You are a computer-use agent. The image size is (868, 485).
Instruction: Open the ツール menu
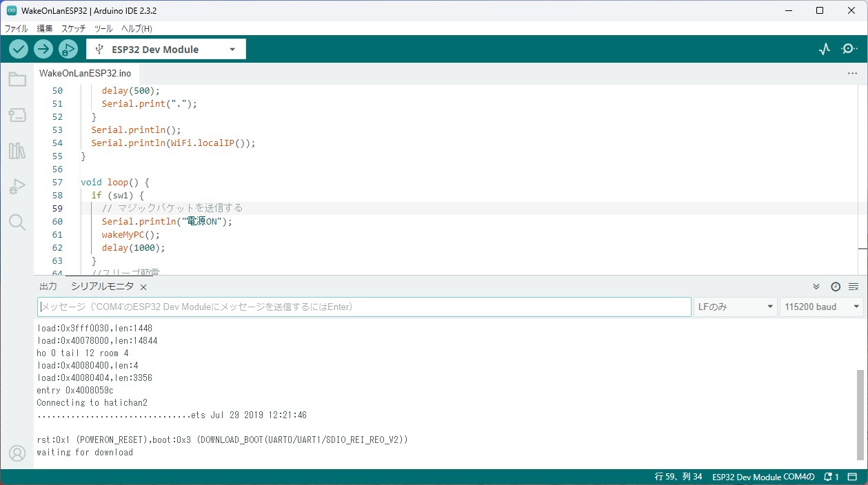point(103,28)
